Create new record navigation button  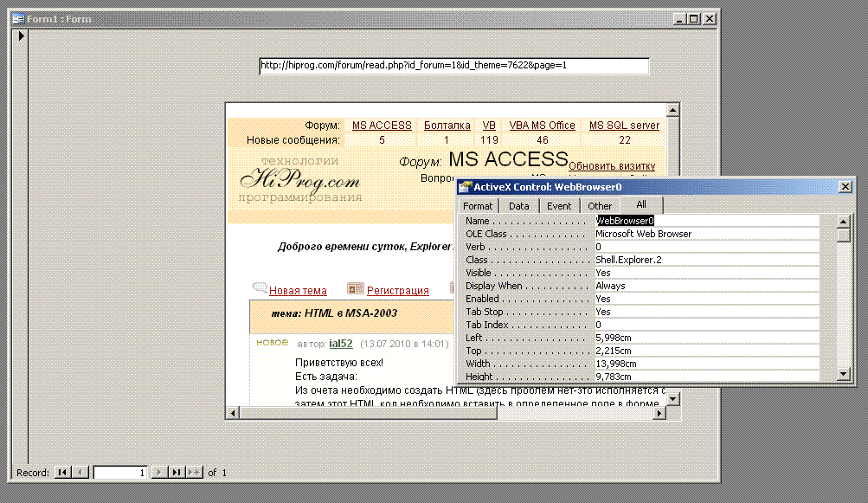point(195,473)
